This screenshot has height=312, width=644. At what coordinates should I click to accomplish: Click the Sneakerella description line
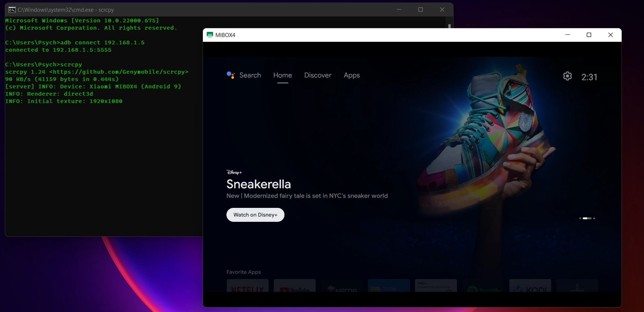(x=307, y=196)
